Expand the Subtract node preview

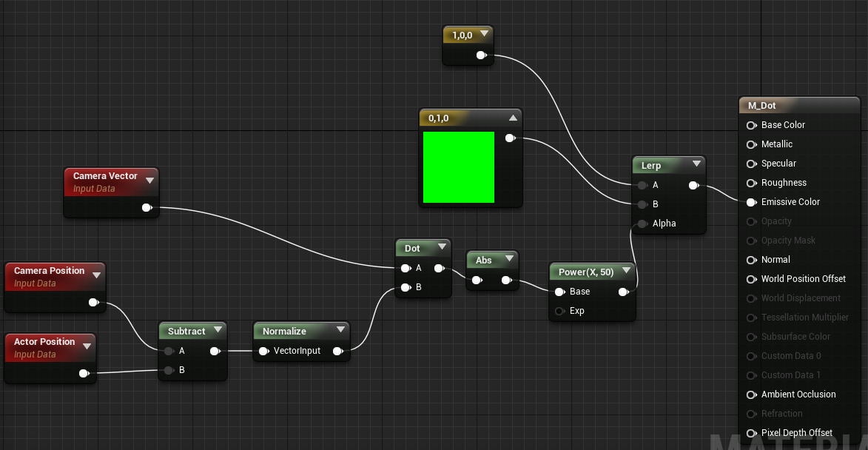pos(218,330)
